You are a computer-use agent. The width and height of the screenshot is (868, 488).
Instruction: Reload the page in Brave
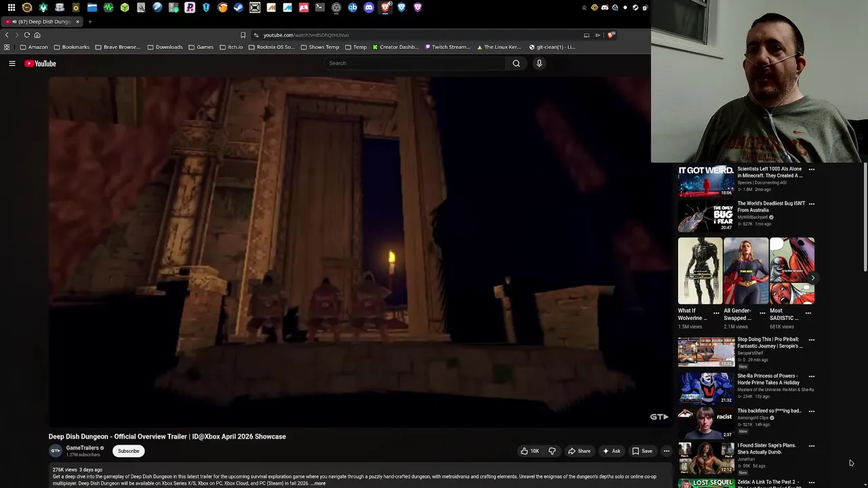click(27, 35)
